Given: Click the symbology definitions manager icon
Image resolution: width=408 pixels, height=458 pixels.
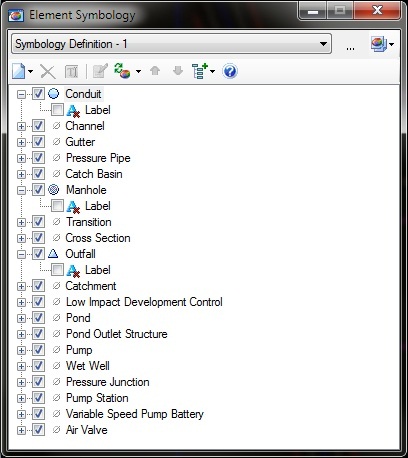Looking at the screenshot, I should pyautogui.click(x=379, y=44).
